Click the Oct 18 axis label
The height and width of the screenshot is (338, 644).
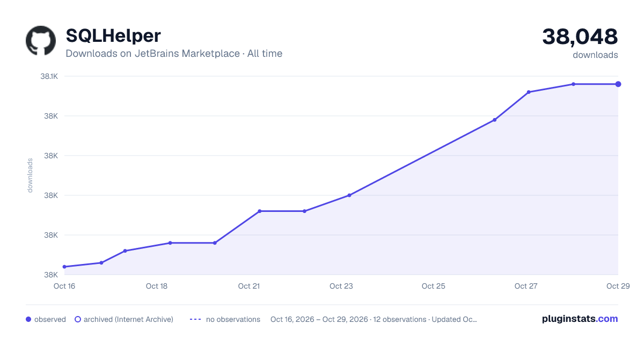tap(157, 286)
